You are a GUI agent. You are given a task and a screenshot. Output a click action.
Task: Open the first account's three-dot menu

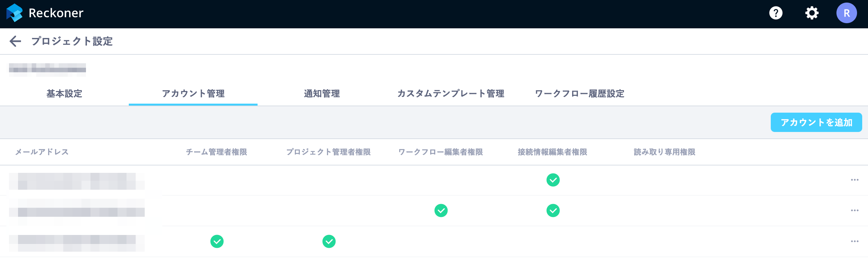(855, 180)
